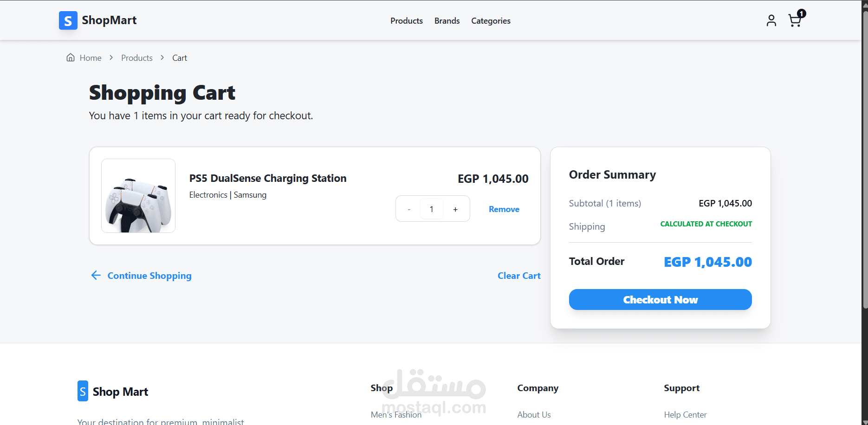Click the ShopMart S logo icon
This screenshot has width=868, height=425.
coord(68,20)
